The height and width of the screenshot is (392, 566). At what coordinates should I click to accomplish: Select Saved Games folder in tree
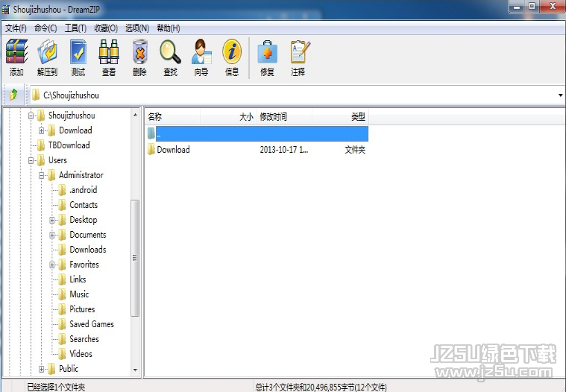pyautogui.click(x=92, y=324)
